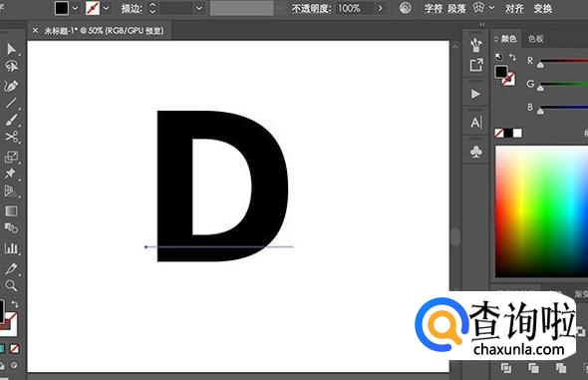Viewport: 588px width, 380px height.
Task: Collapse panel dock double-arrow
Action: click(482, 24)
